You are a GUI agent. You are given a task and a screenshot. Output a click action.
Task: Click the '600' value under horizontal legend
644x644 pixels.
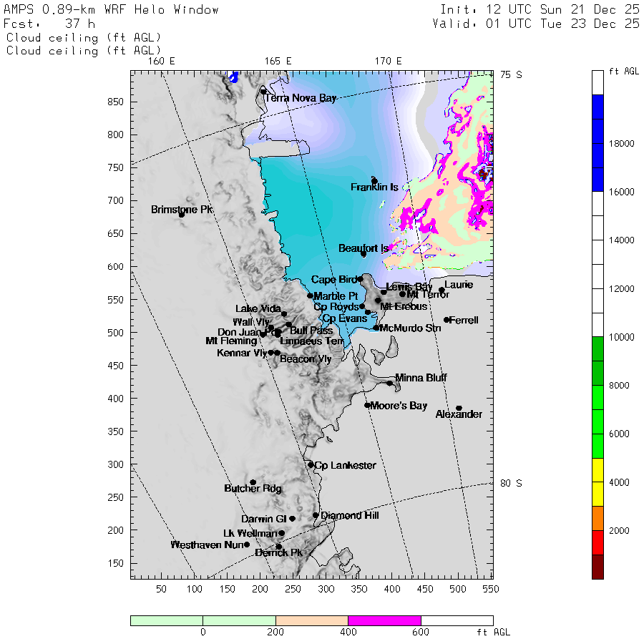(421, 632)
